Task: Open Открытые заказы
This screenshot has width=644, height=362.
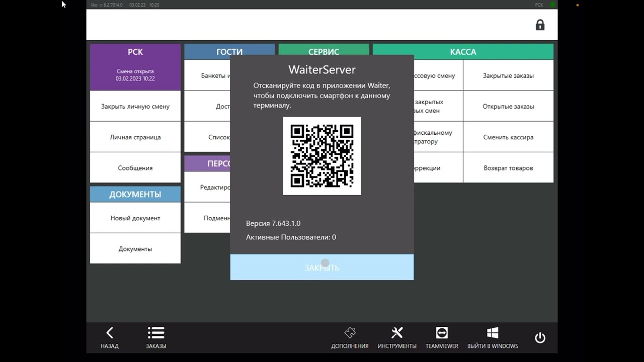Action: point(508,106)
